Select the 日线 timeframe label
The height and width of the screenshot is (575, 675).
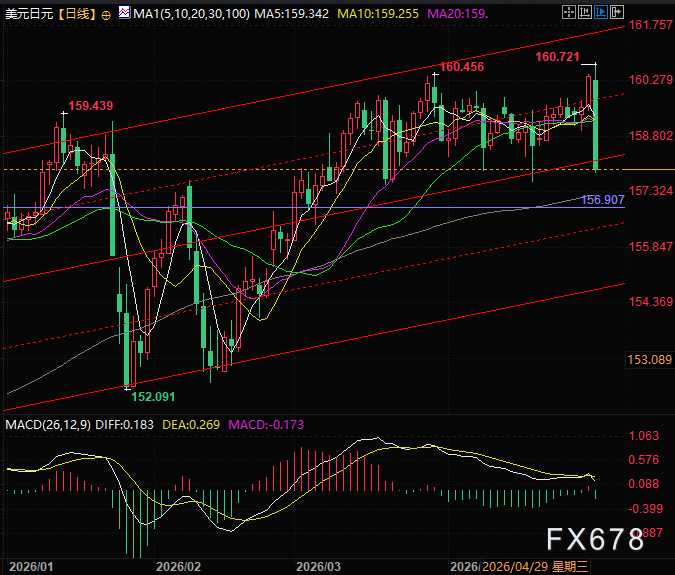[77, 14]
